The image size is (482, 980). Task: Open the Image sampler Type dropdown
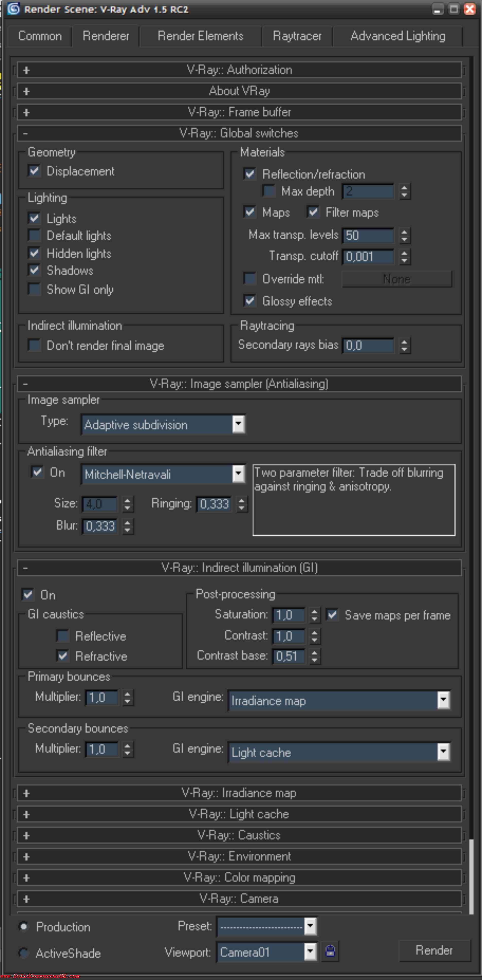238,424
